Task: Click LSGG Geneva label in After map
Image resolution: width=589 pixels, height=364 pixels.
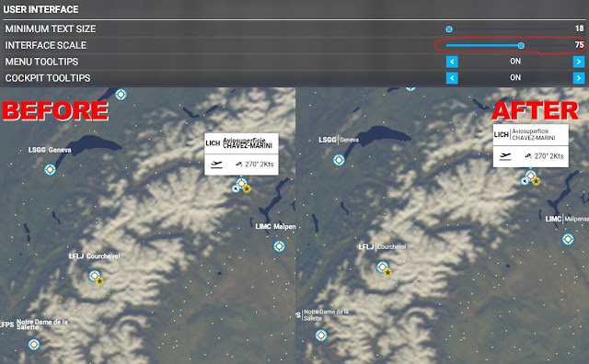Action: click(x=339, y=140)
